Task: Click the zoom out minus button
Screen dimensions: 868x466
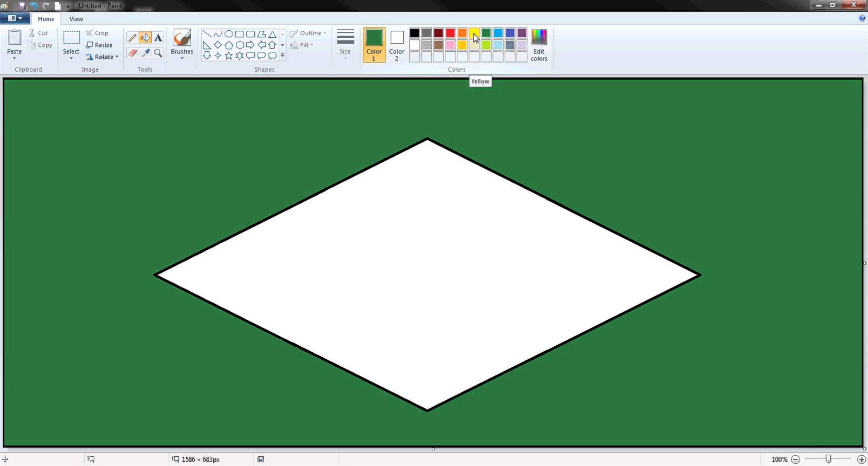Action: tap(795, 460)
